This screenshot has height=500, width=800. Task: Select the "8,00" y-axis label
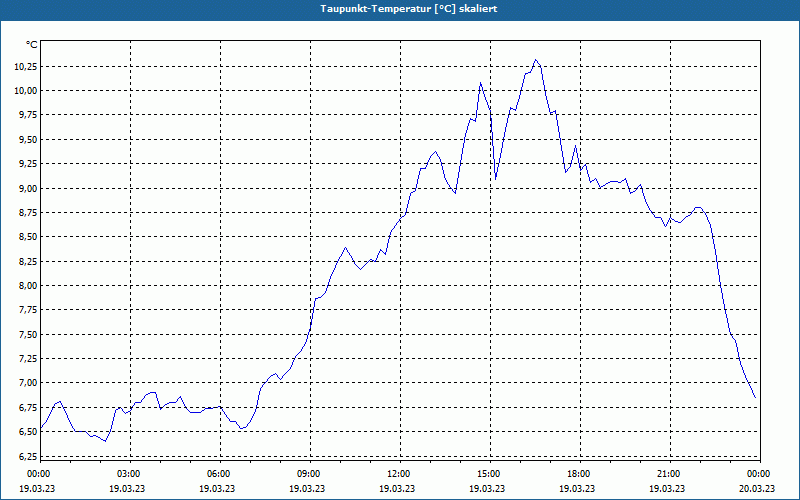[29, 286]
